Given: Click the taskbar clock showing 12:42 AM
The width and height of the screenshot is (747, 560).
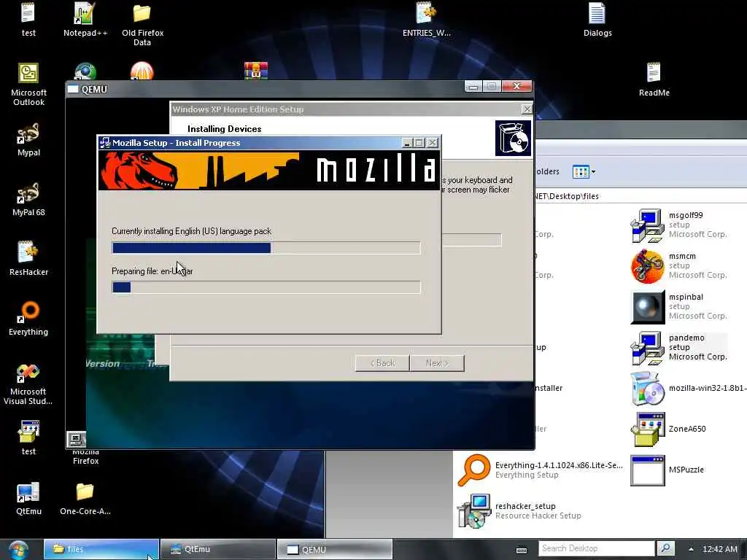Looking at the screenshot, I should tap(720, 549).
